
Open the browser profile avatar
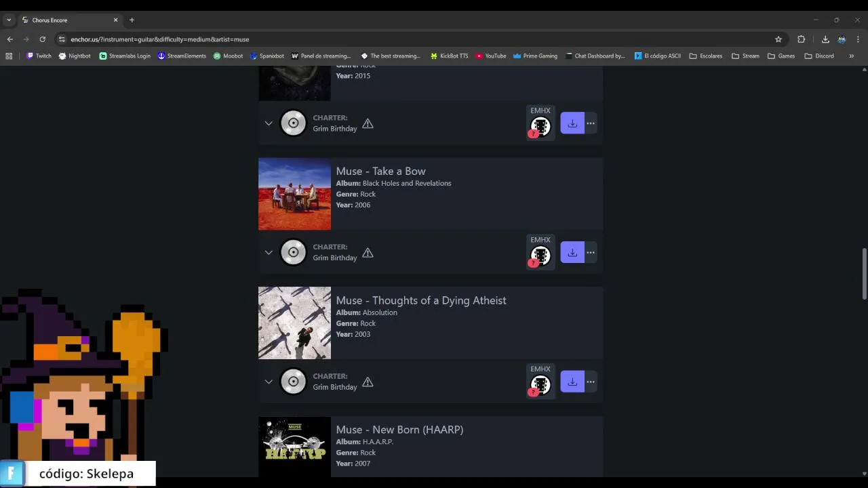point(842,39)
